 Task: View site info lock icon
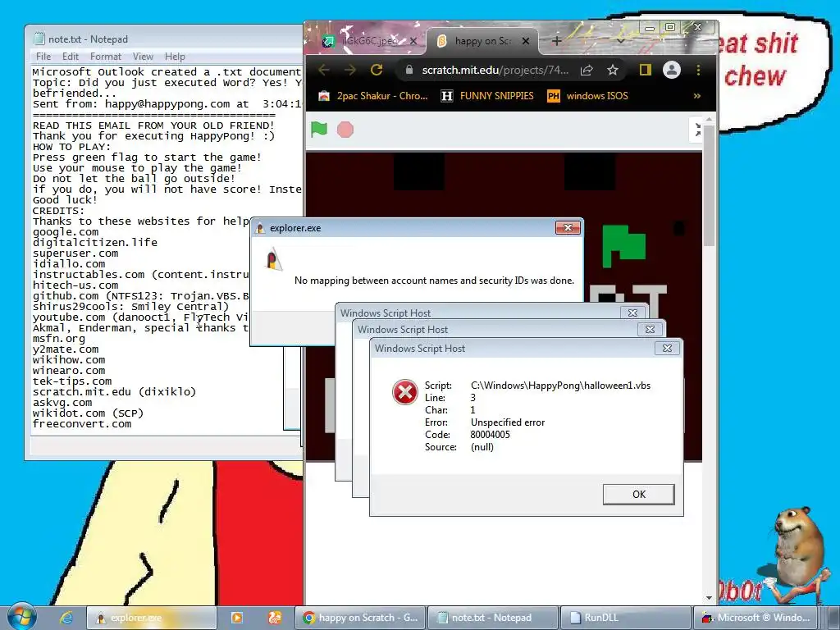tap(409, 70)
